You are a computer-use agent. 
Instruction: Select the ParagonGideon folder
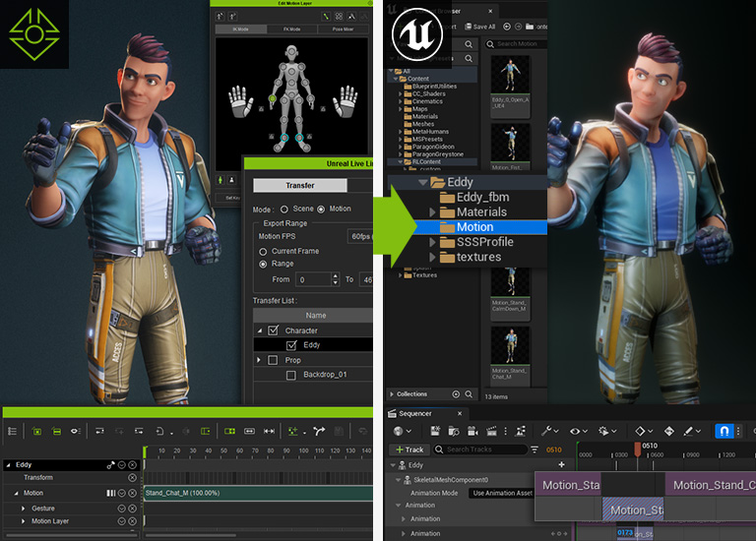pos(429,147)
